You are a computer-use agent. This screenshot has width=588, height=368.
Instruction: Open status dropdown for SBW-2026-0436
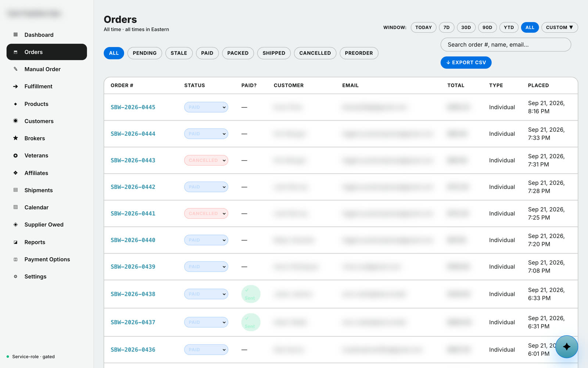point(206,350)
